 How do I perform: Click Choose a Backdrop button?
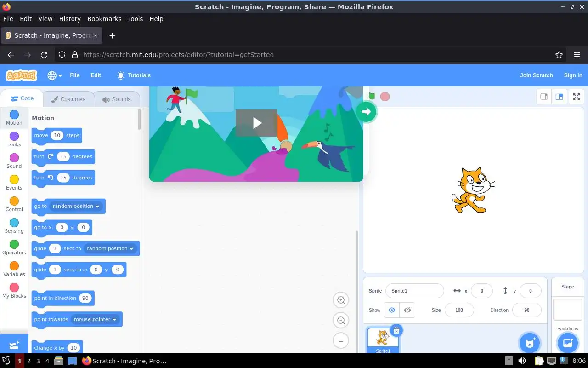click(568, 343)
